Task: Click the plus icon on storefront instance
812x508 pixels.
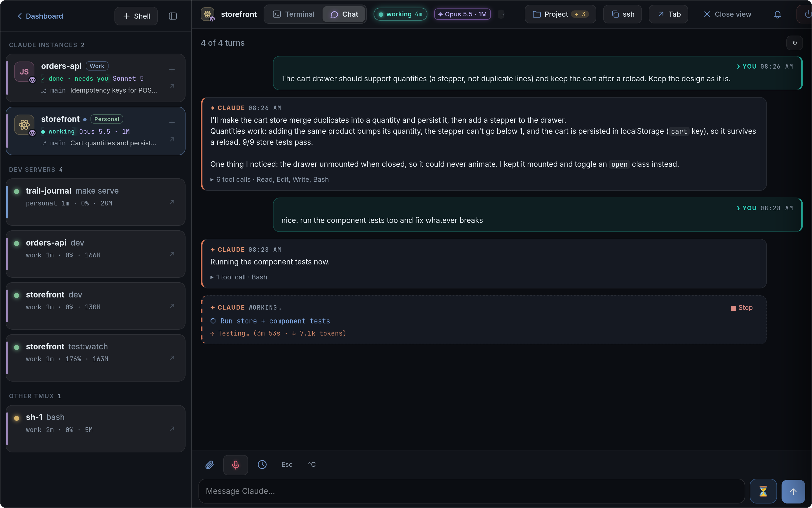Action: [x=172, y=123]
